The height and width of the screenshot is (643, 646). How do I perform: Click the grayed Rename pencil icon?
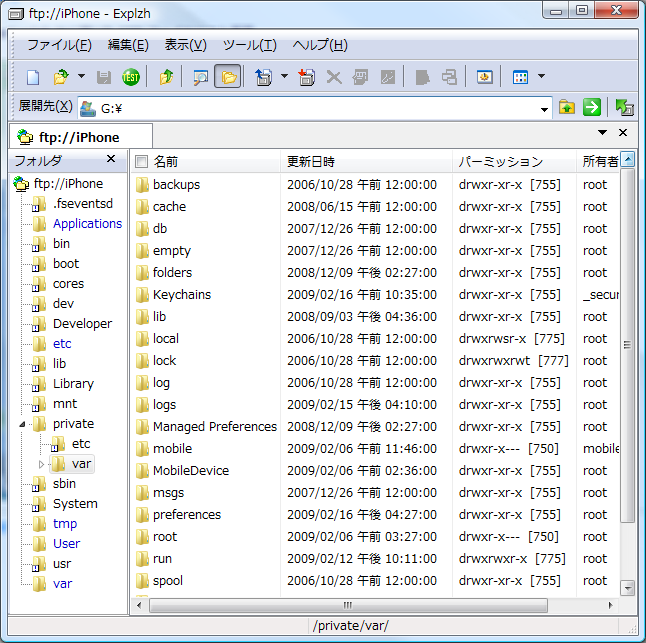tap(388, 77)
